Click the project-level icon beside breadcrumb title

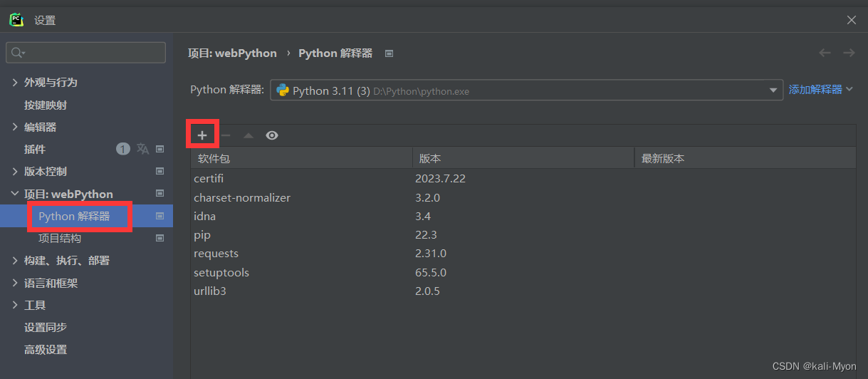tap(389, 53)
